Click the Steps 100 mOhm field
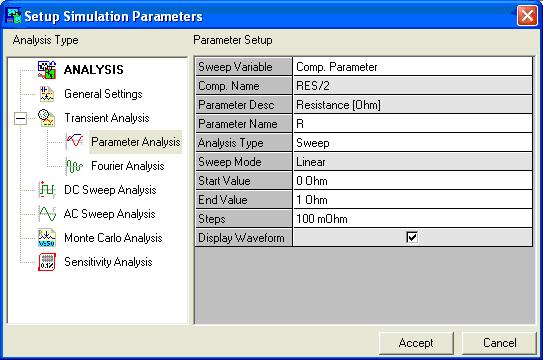The height and width of the screenshot is (360, 543). coord(412,219)
